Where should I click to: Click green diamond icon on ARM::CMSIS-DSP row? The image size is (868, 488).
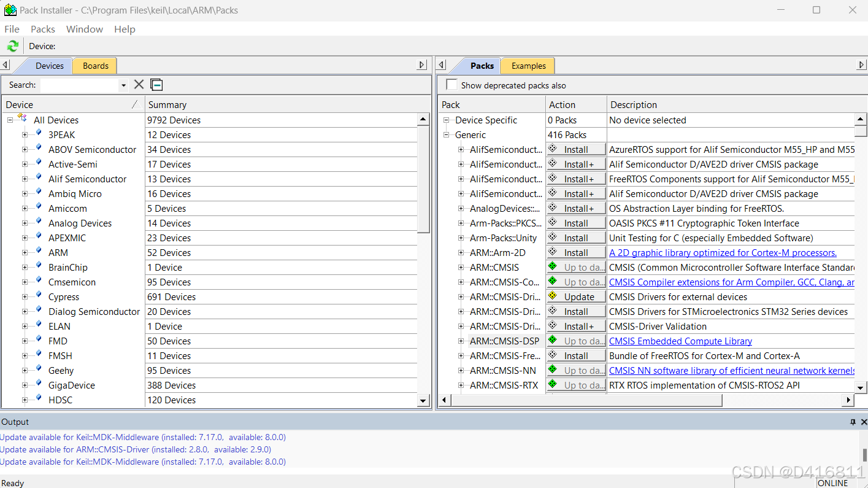tap(553, 340)
